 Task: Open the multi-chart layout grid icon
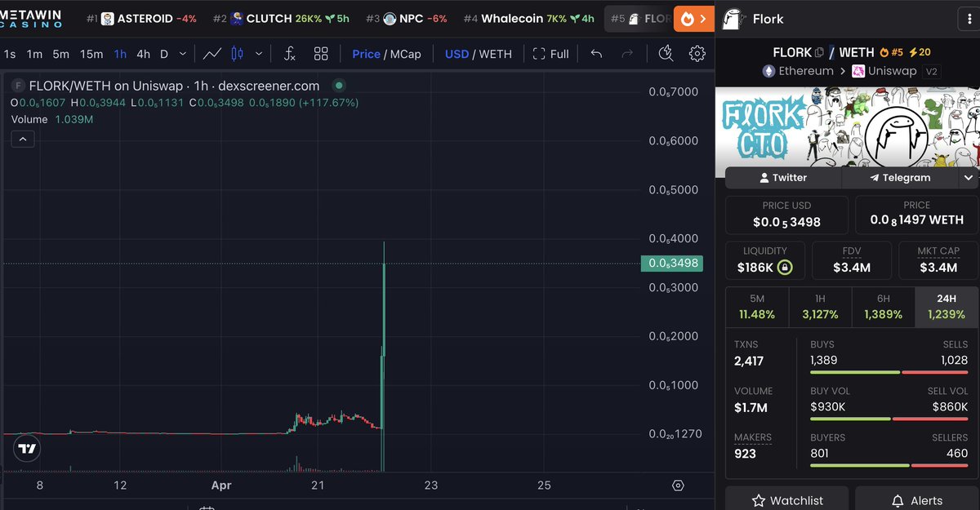(x=321, y=54)
